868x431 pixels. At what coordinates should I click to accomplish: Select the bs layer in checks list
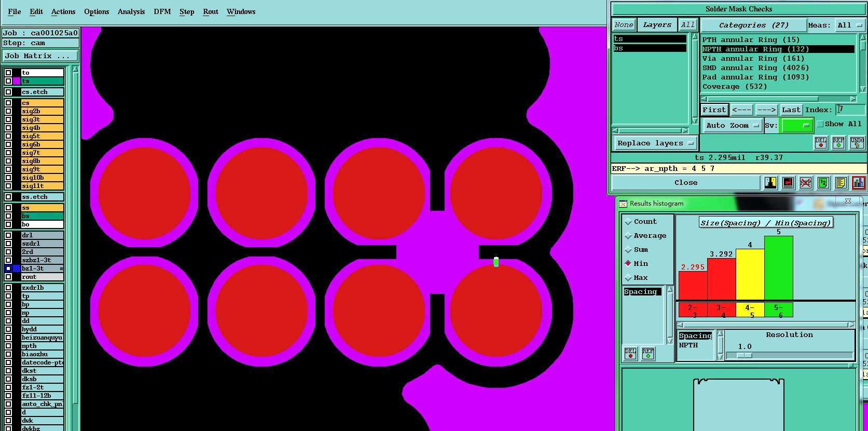tap(650, 48)
